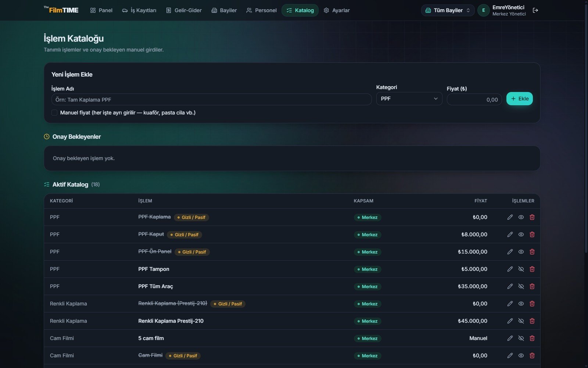Edit the PPF Tampon row
The image size is (588, 368).
[510, 269]
